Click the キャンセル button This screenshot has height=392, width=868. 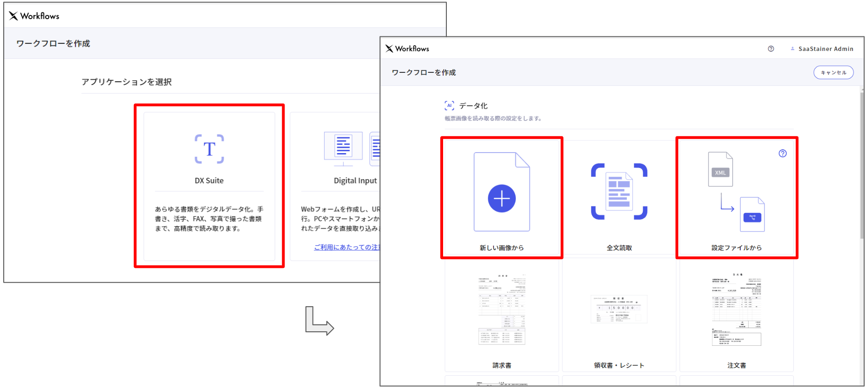coord(833,72)
